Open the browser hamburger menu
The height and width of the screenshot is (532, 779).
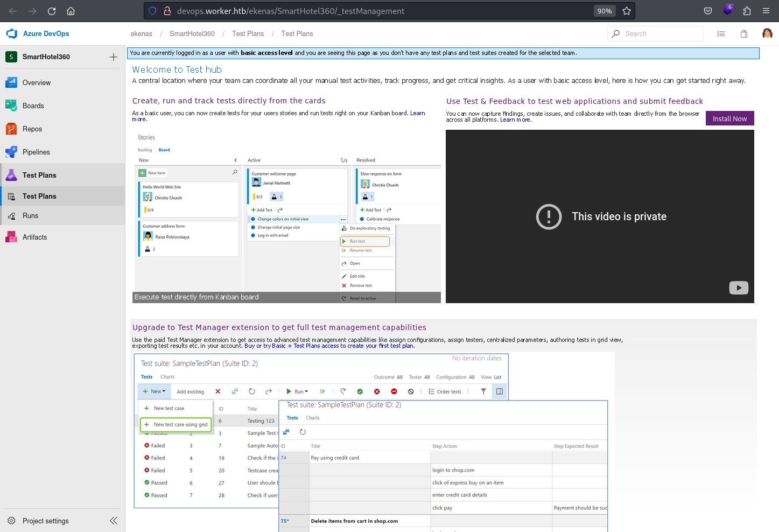click(x=766, y=11)
